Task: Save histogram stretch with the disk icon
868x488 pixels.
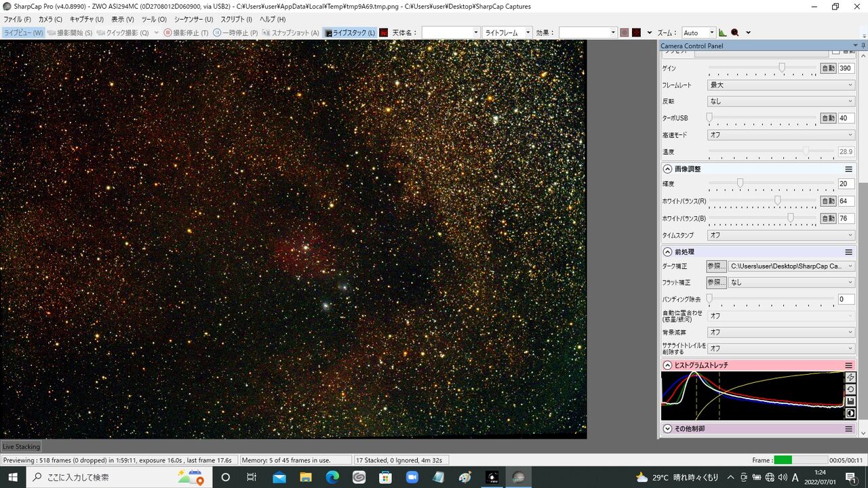Action: click(851, 401)
